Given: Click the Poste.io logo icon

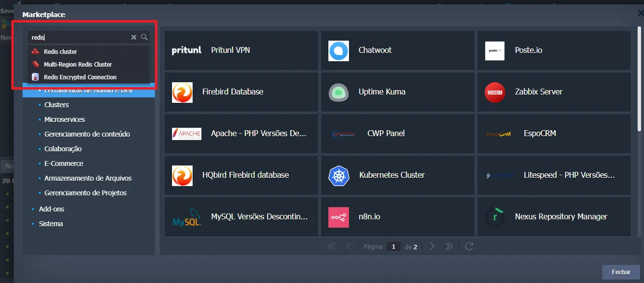Looking at the screenshot, I should point(495,50).
